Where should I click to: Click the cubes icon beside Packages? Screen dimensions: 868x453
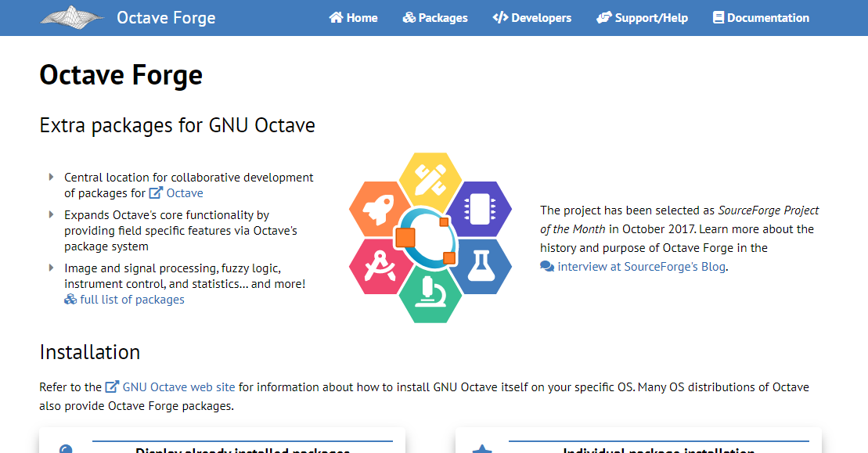click(409, 18)
